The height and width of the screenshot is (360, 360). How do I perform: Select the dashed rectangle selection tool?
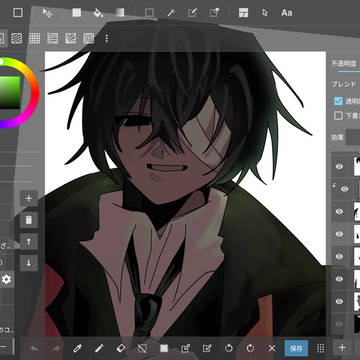click(x=149, y=13)
